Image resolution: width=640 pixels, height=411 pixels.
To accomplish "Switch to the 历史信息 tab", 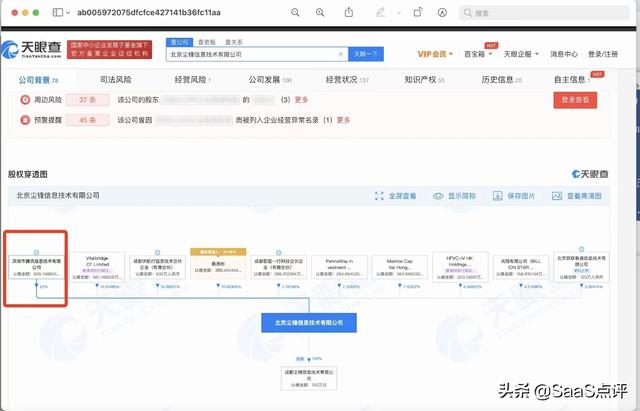I will coord(502,80).
